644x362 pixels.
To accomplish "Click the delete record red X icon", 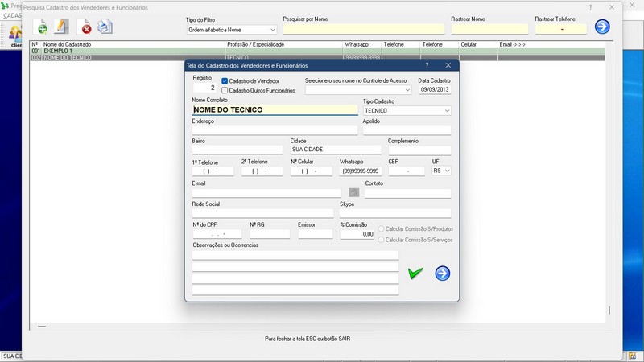I will [85, 27].
